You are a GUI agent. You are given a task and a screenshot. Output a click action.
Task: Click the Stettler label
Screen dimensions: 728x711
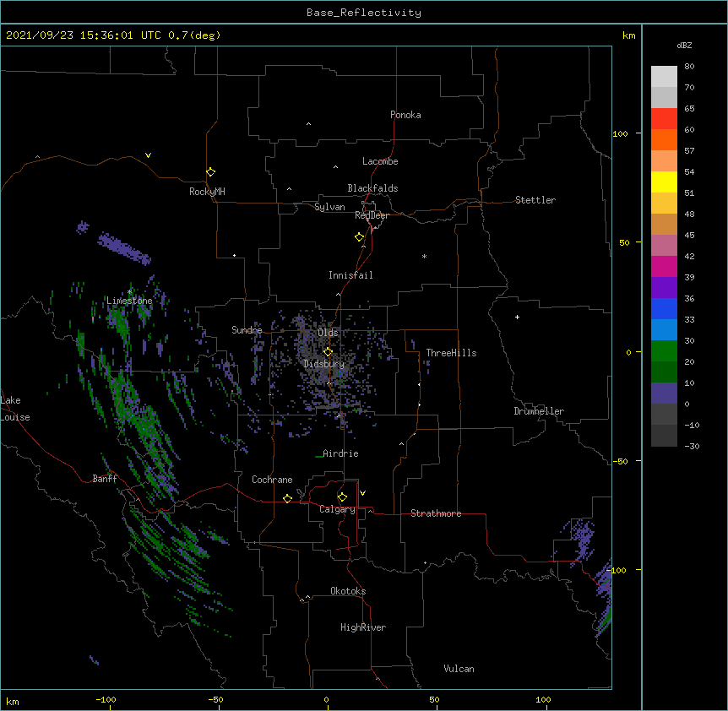point(535,200)
